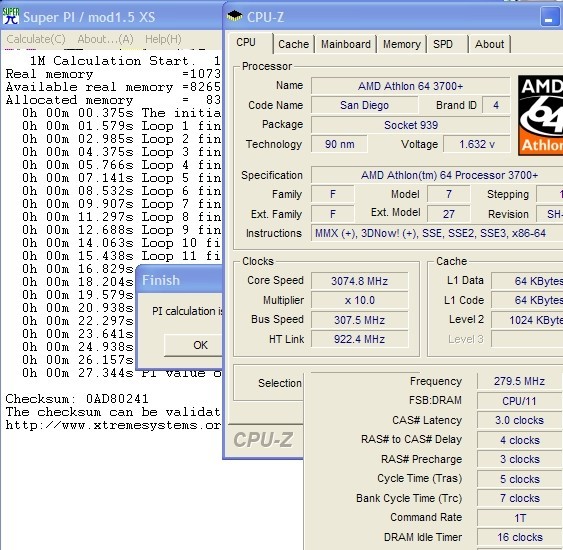This screenshot has width=563, height=550.
Task: Open the Calculate(C) menu
Action: tap(36, 39)
